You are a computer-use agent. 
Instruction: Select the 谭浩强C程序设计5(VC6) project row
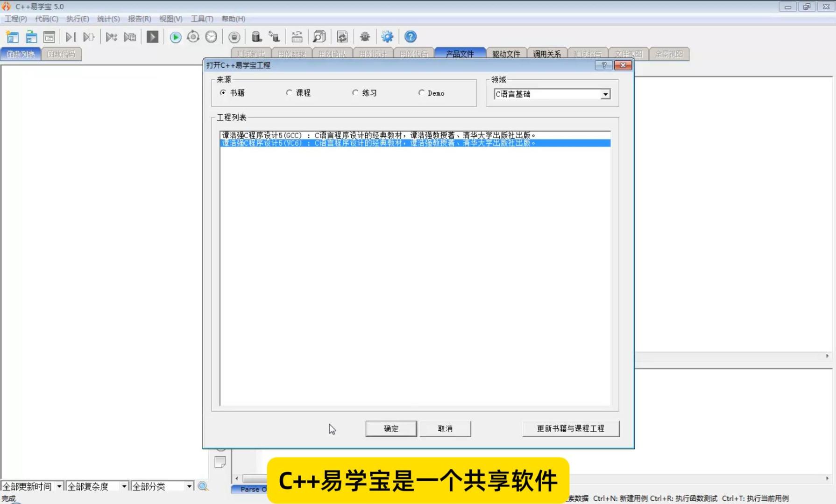415,143
